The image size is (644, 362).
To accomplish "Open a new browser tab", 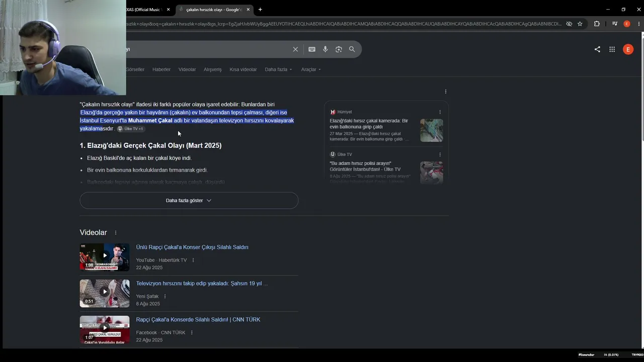I will pyautogui.click(x=260, y=10).
